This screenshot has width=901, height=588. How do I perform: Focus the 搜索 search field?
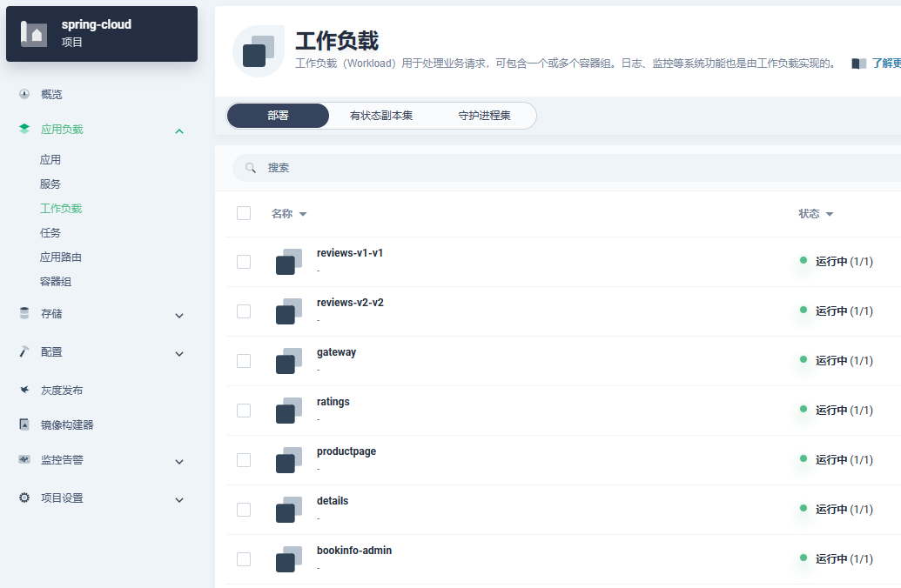pyautogui.click(x=566, y=168)
